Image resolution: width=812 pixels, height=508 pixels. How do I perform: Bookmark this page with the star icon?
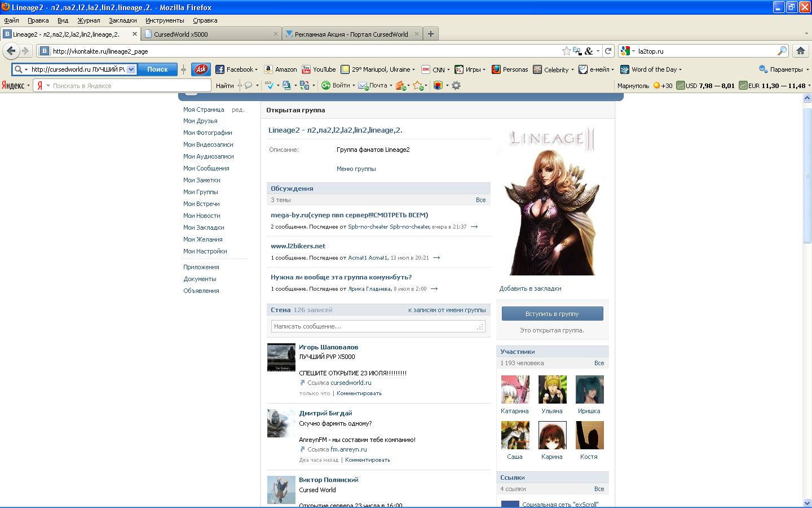[x=566, y=51]
